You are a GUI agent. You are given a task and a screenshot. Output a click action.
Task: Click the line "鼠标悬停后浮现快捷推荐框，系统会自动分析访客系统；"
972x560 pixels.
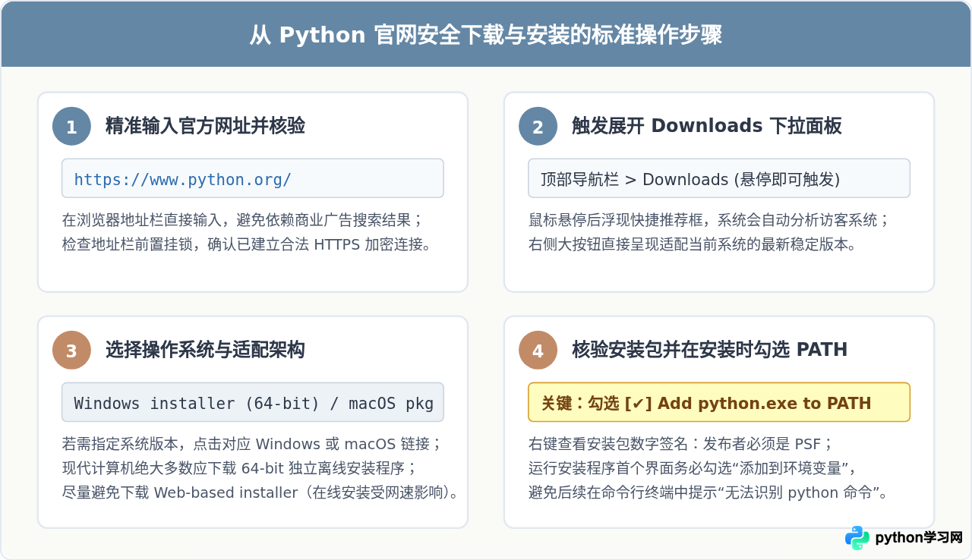[709, 220]
